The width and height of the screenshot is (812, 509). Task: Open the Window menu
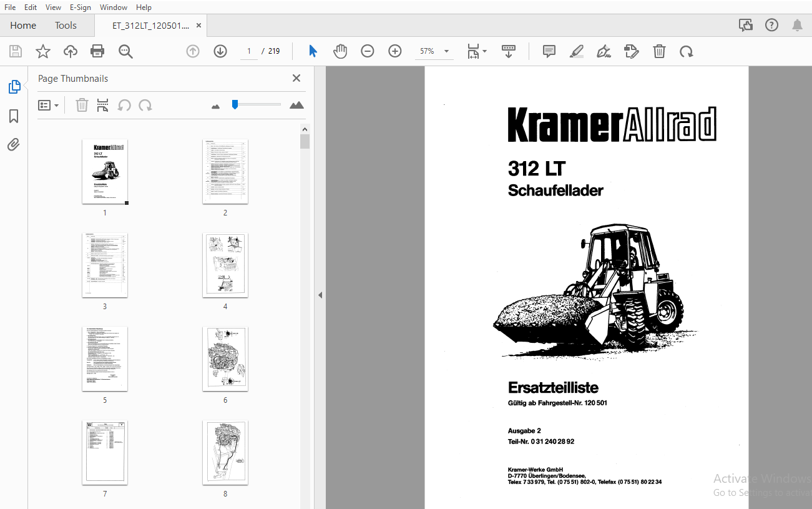coord(114,7)
